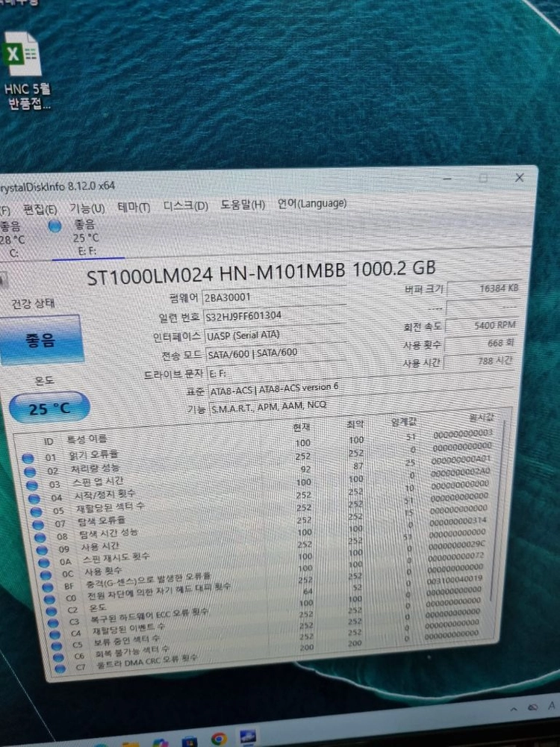Click the raw value 00000000029C
The height and width of the screenshot is (747, 560).
coord(457,545)
